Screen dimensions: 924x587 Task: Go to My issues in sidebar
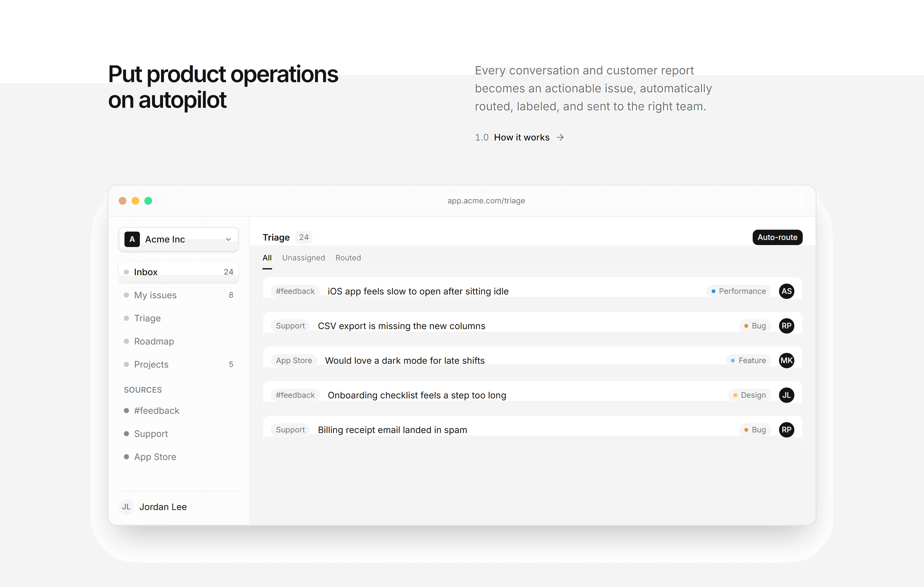pos(178,295)
